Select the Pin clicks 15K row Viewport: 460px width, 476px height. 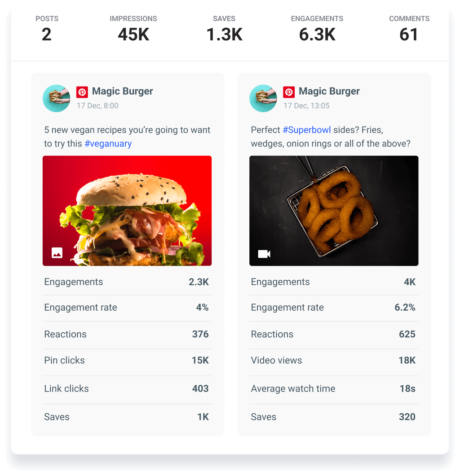pos(127,361)
